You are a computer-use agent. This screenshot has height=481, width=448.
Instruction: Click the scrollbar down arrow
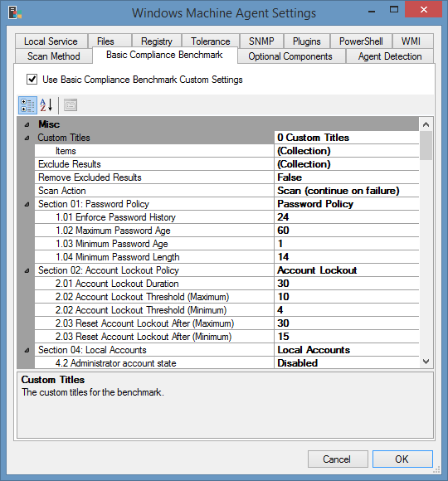tap(426, 362)
